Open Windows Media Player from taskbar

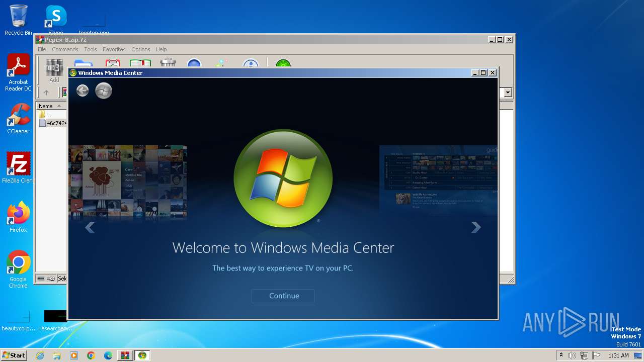coord(74,355)
